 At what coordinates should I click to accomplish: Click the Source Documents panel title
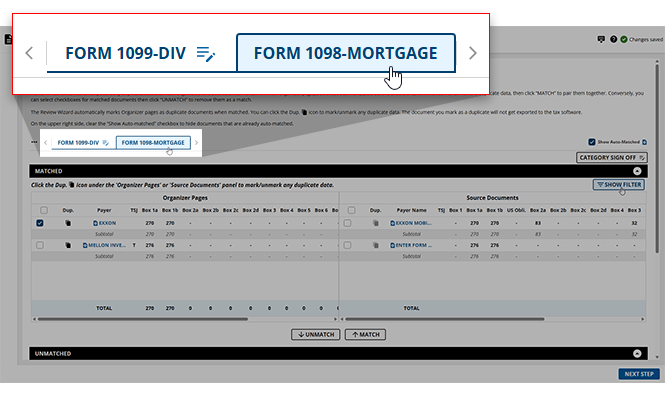point(492,198)
